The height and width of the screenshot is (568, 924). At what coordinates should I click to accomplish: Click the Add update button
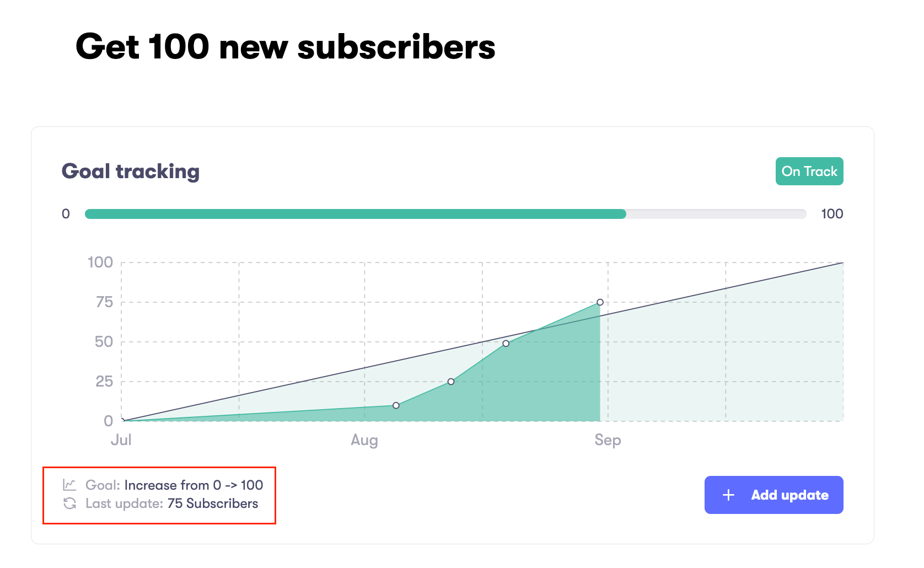(x=773, y=495)
